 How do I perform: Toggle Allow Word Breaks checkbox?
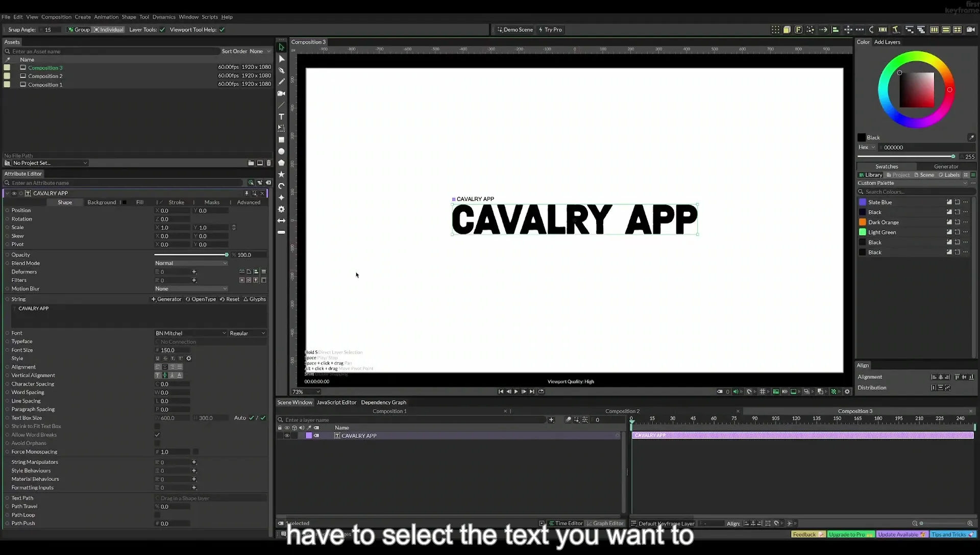157,435
